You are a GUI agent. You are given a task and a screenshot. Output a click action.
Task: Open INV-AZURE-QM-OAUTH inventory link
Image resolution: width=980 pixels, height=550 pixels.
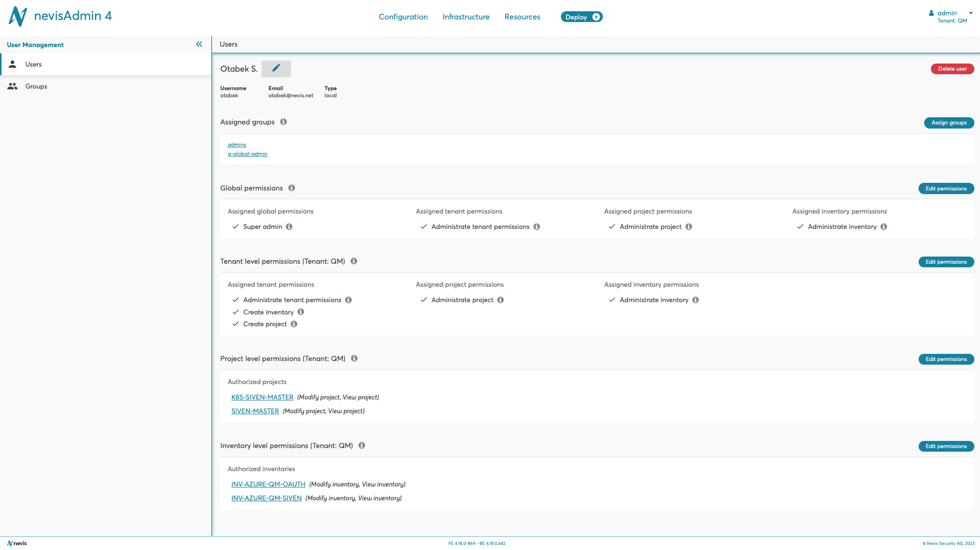point(268,484)
